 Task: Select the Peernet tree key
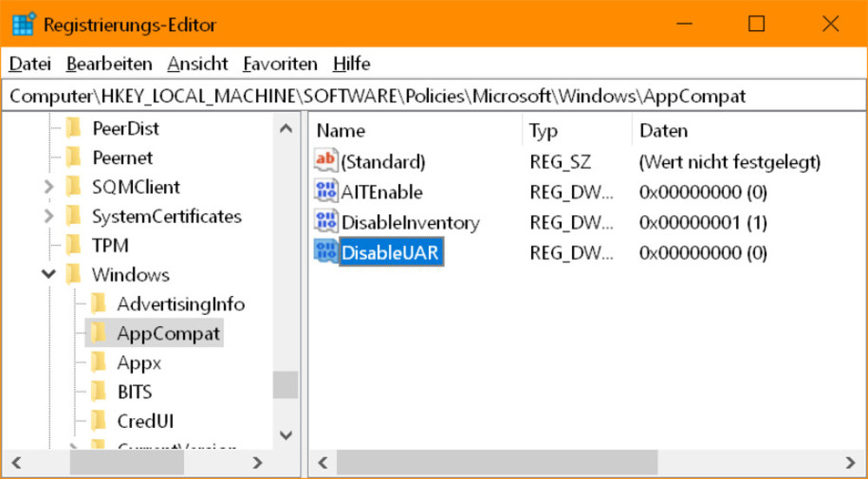(x=122, y=157)
